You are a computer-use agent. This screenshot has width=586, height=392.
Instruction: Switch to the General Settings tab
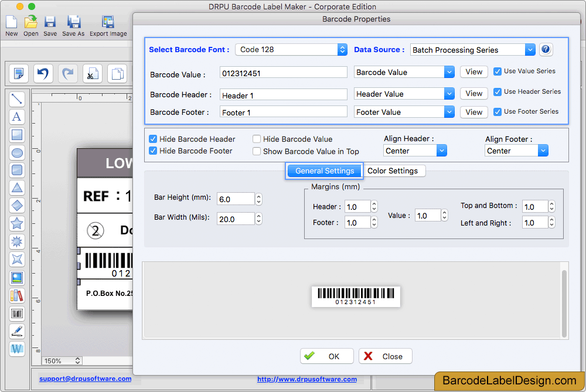(325, 171)
